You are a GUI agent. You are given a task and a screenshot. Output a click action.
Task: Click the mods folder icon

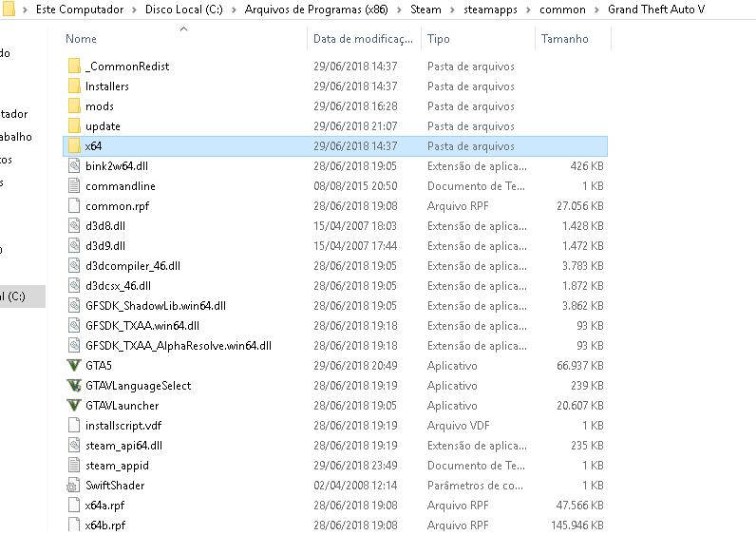(x=74, y=106)
